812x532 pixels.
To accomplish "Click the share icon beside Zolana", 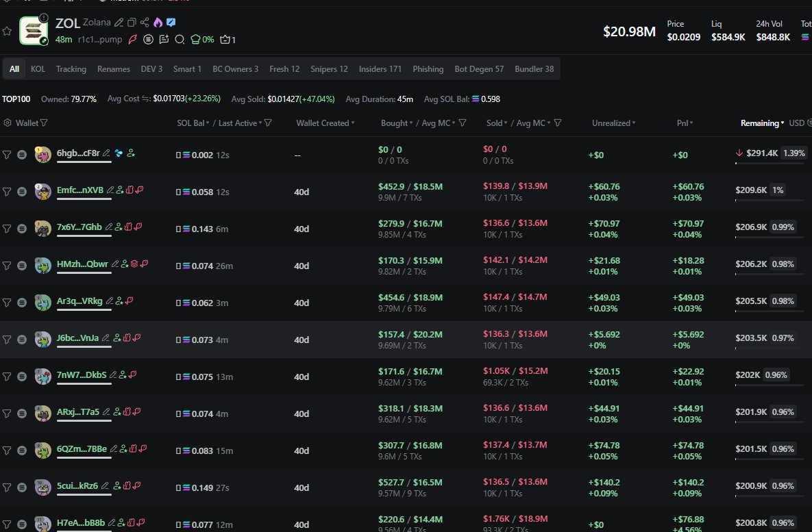I will [144, 23].
